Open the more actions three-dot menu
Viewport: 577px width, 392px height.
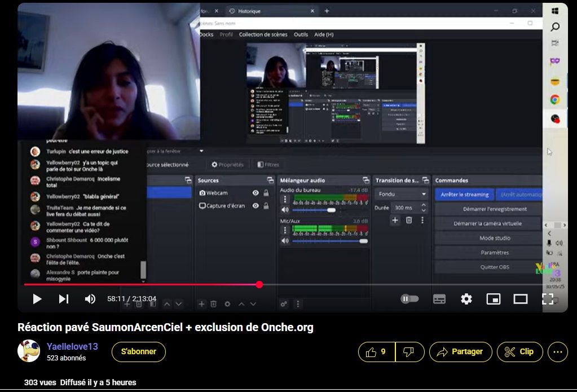click(x=557, y=352)
